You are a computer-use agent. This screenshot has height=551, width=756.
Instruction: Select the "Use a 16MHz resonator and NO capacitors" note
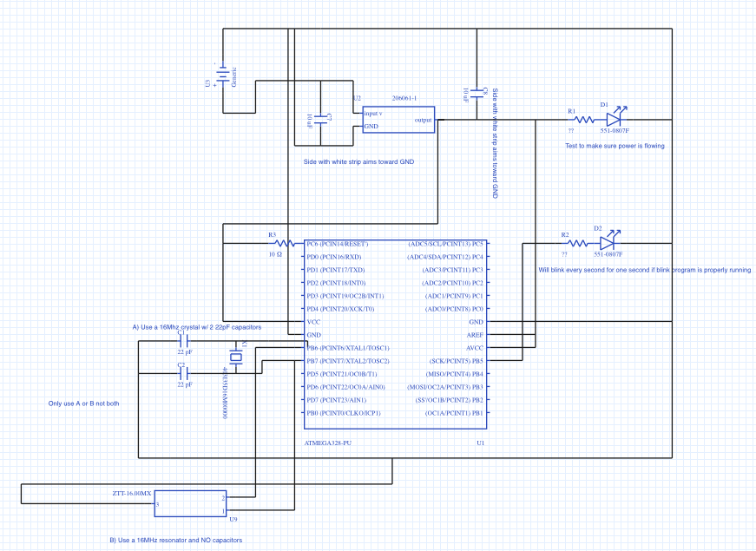coord(176,540)
